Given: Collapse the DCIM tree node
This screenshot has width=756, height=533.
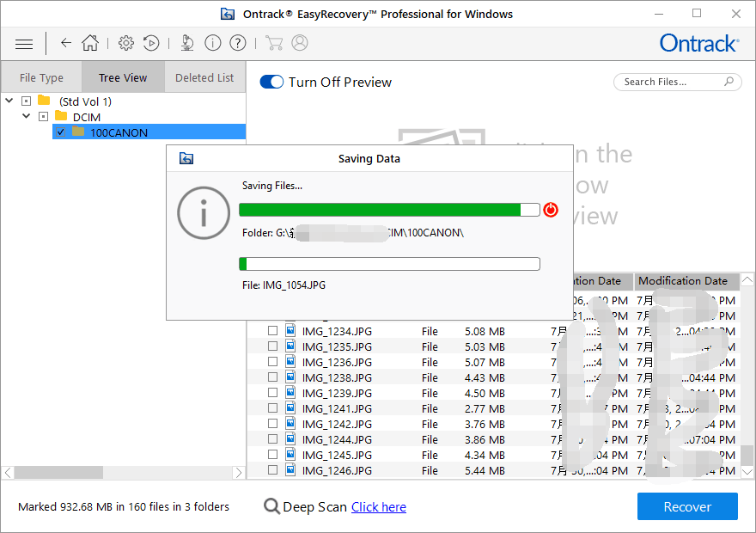Looking at the screenshot, I should (x=27, y=116).
